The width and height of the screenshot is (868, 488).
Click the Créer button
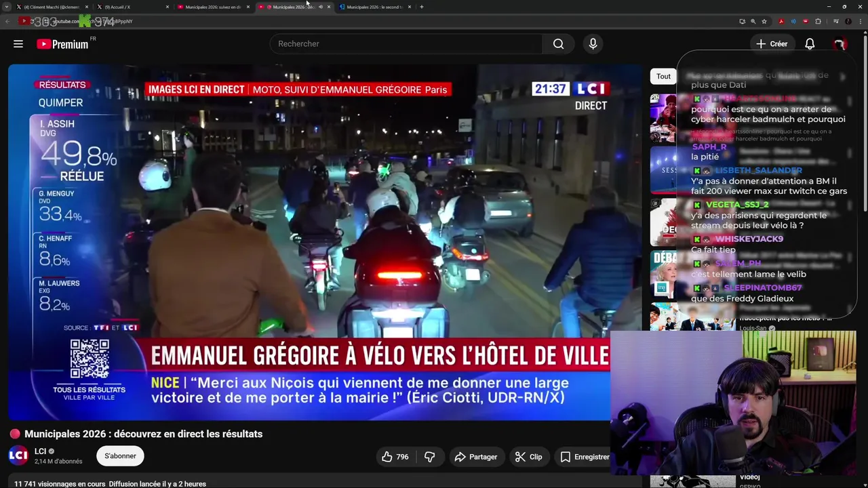772,44
